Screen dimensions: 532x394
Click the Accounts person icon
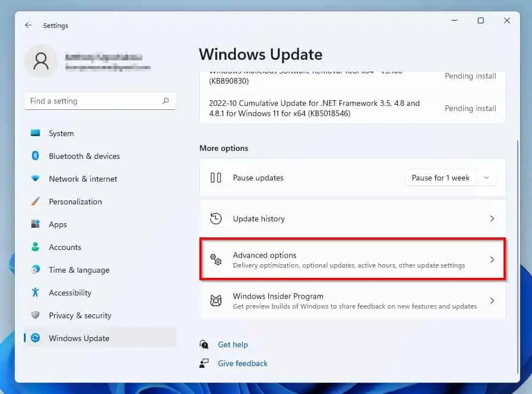tap(35, 247)
